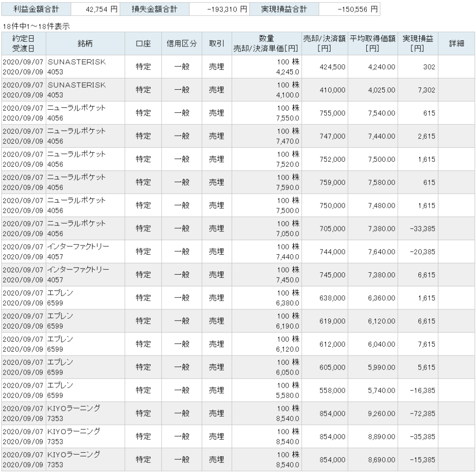Select the 実現損益合計 label
The width and height of the screenshot is (476, 474).
point(284,9)
